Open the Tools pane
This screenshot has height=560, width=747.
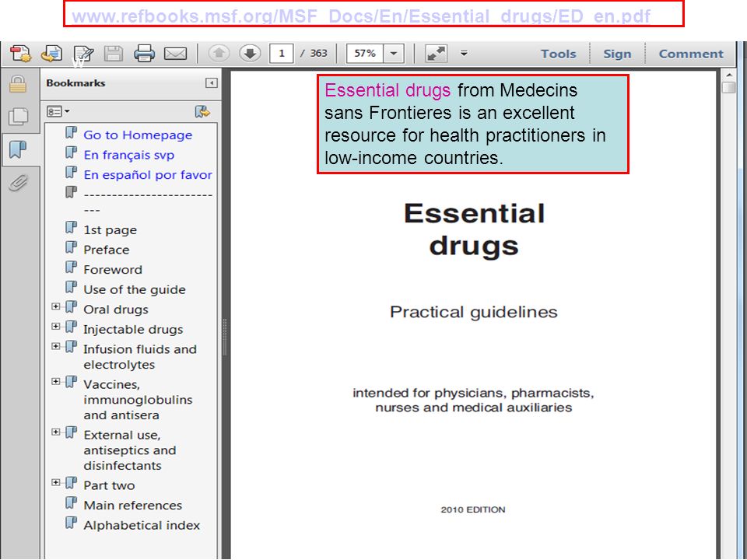pos(559,54)
